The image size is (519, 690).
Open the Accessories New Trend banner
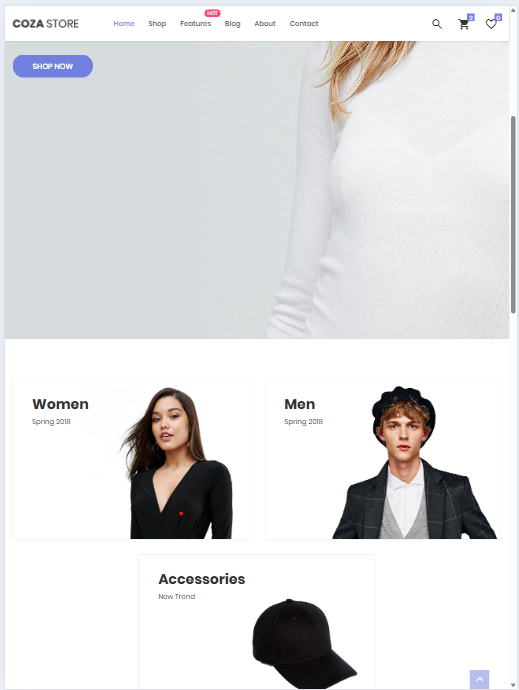click(x=257, y=622)
